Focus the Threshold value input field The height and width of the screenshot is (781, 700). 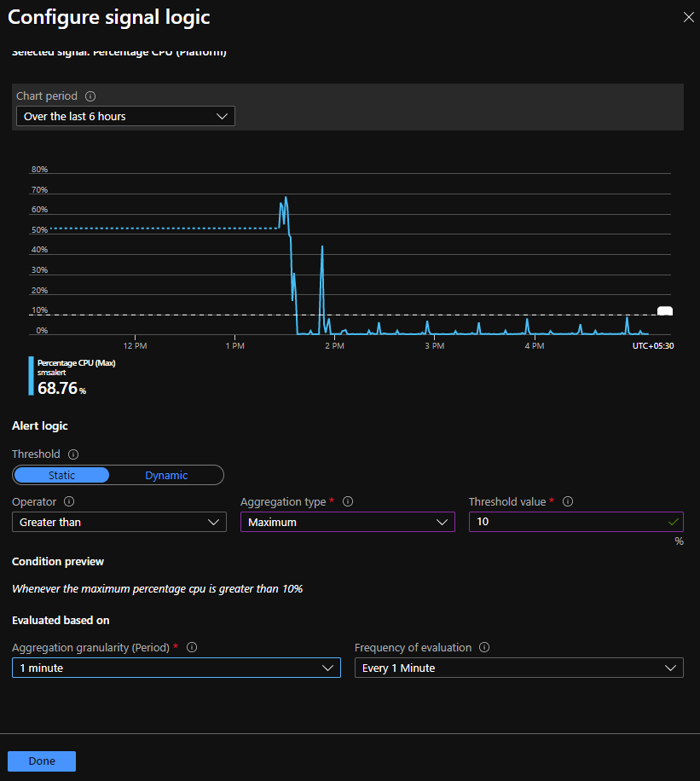(576, 522)
